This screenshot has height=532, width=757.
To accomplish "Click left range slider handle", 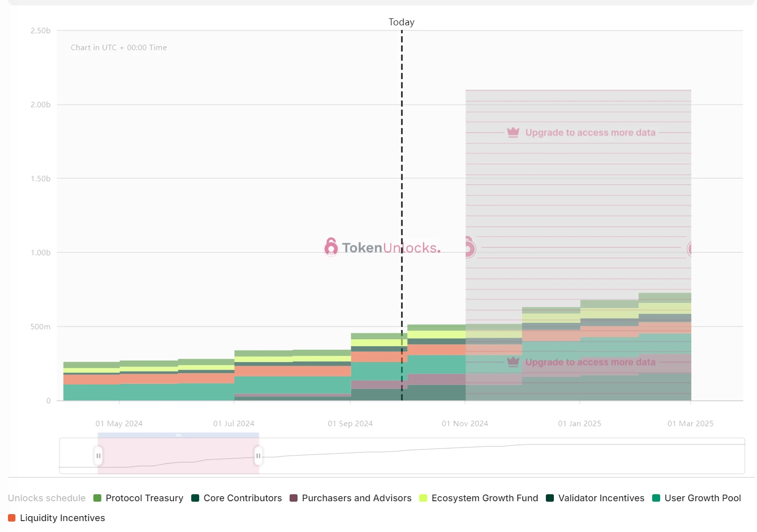I will [98, 456].
